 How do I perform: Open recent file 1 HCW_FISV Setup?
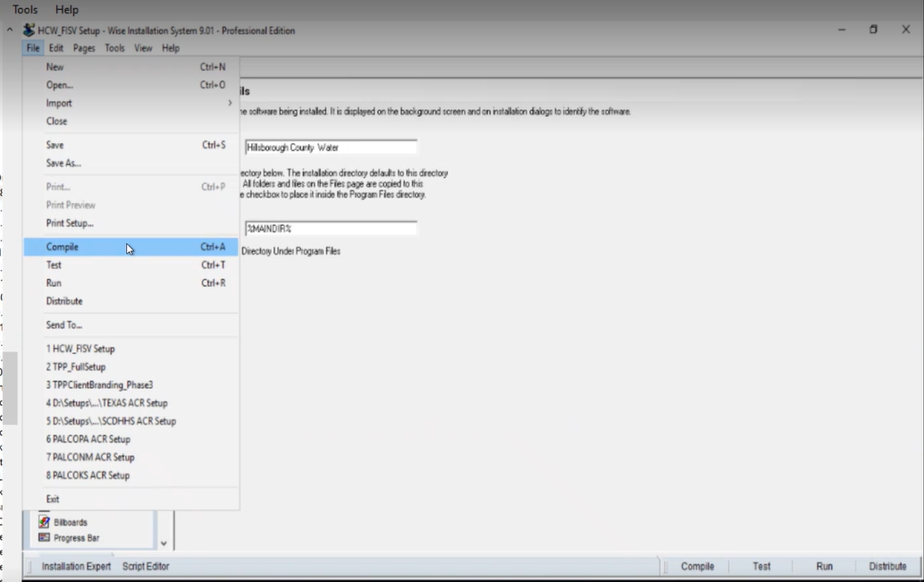tap(130, 349)
